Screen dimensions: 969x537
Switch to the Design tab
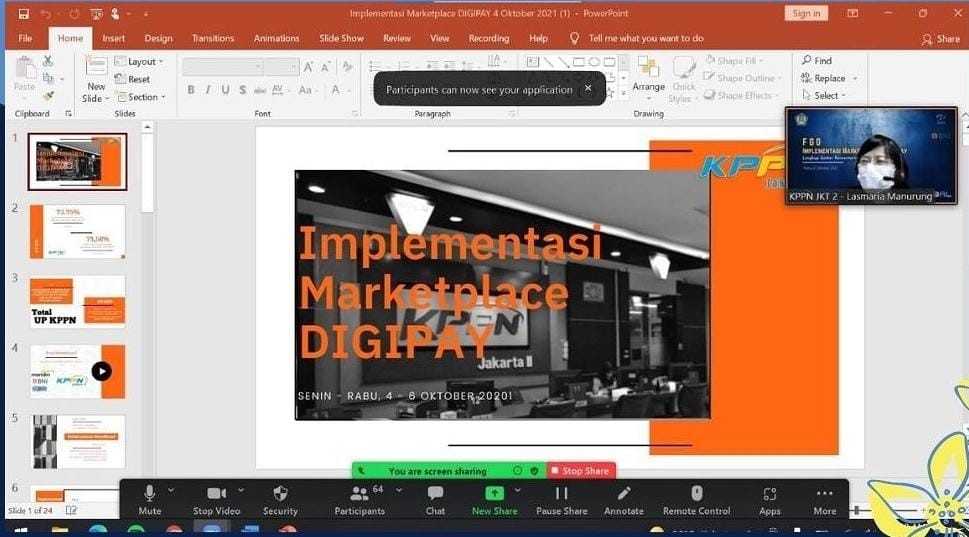(158, 38)
